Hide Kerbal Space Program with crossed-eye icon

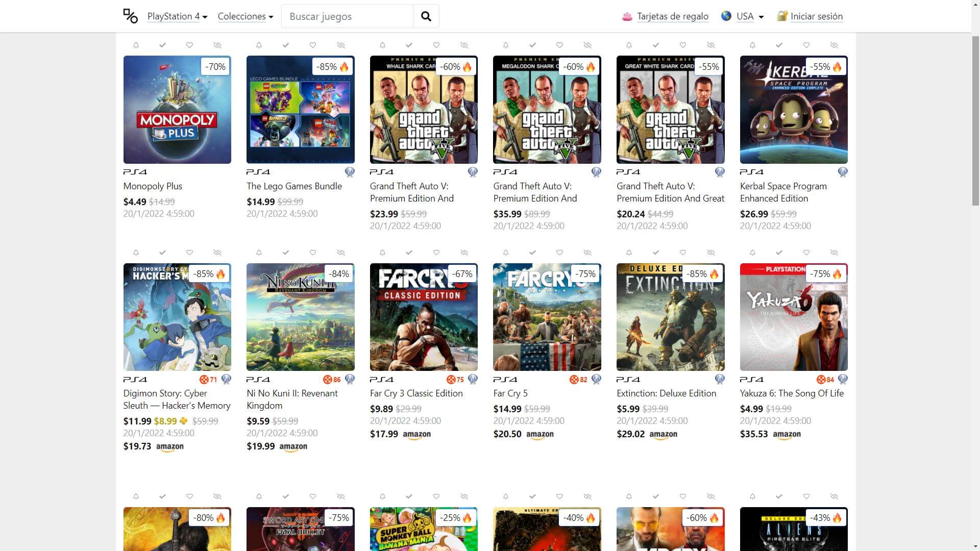pos(834,45)
